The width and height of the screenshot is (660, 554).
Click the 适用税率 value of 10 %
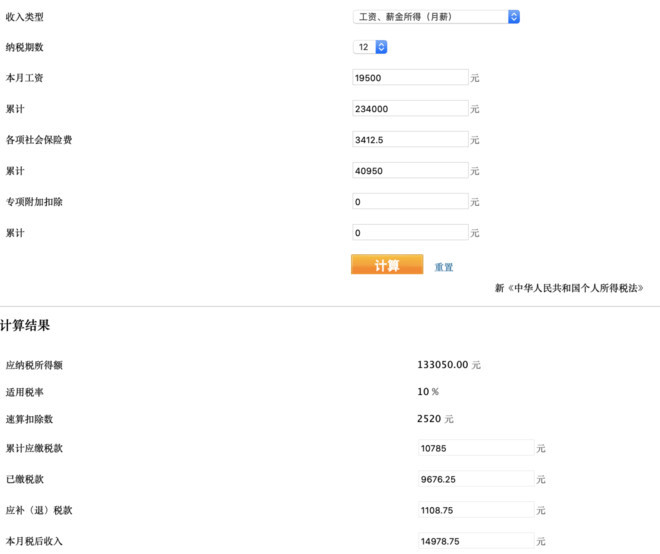[x=428, y=392]
